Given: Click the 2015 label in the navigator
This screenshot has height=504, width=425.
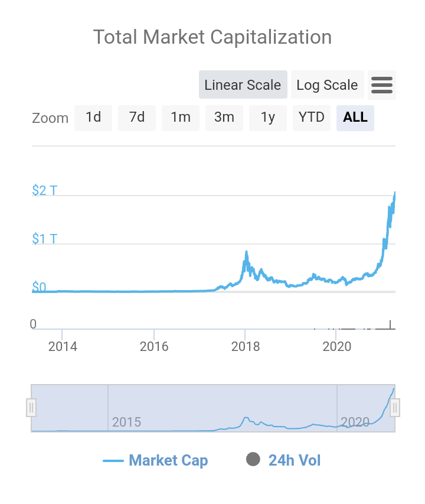Looking at the screenshot, I should 127,422.
